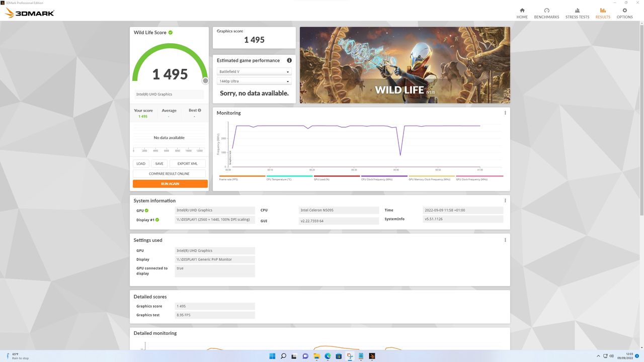Click the Your score 1 495 value
644x362 pixels.
[143, 116]
